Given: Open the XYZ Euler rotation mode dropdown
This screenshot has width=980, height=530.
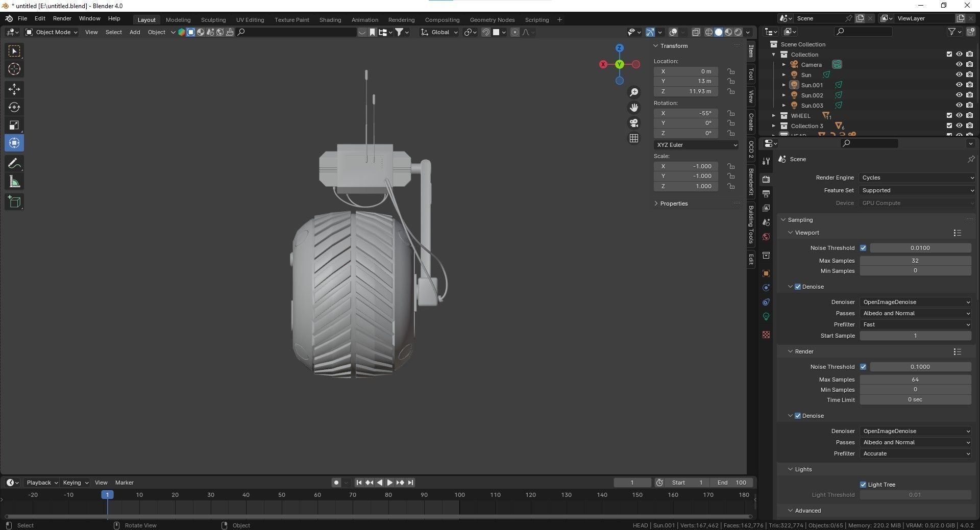Looking at the screenshot, I should tap(696, 145).
